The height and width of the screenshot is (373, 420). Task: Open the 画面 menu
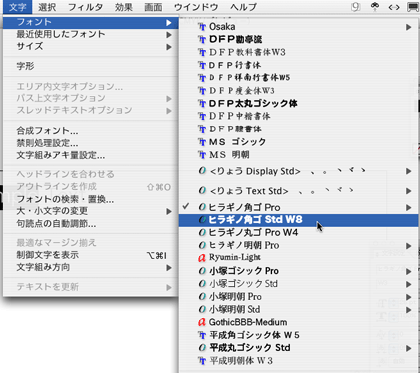pos(153,7)
